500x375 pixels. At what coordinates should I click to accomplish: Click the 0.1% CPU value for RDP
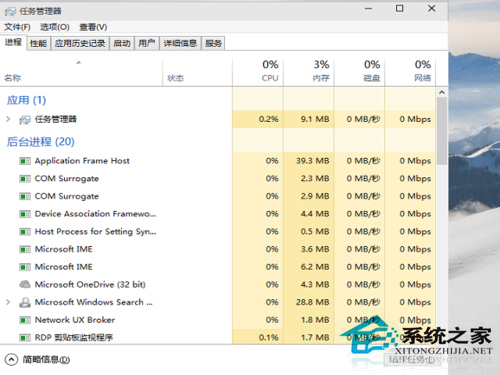269,338
